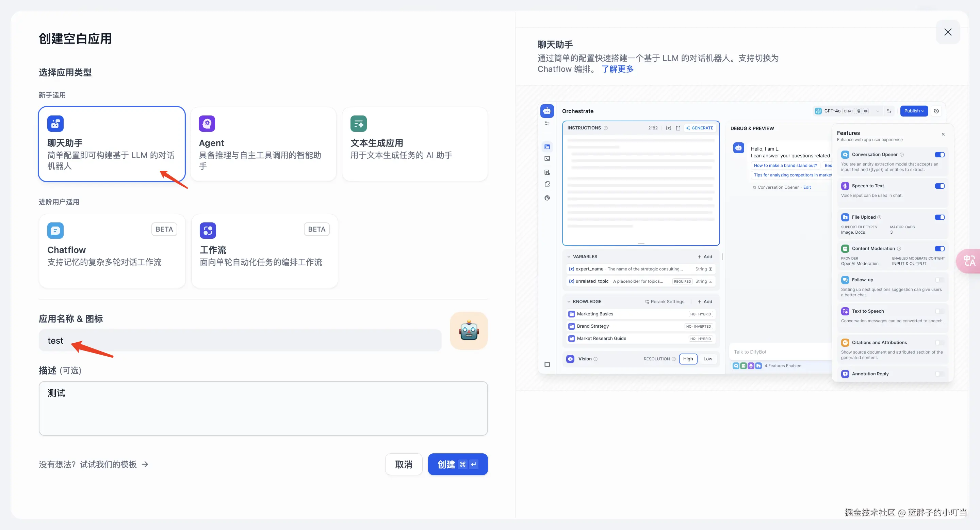Screen dimensions: 980x530
Task: Click the history clock icon beside Publish
Action: 936,111
